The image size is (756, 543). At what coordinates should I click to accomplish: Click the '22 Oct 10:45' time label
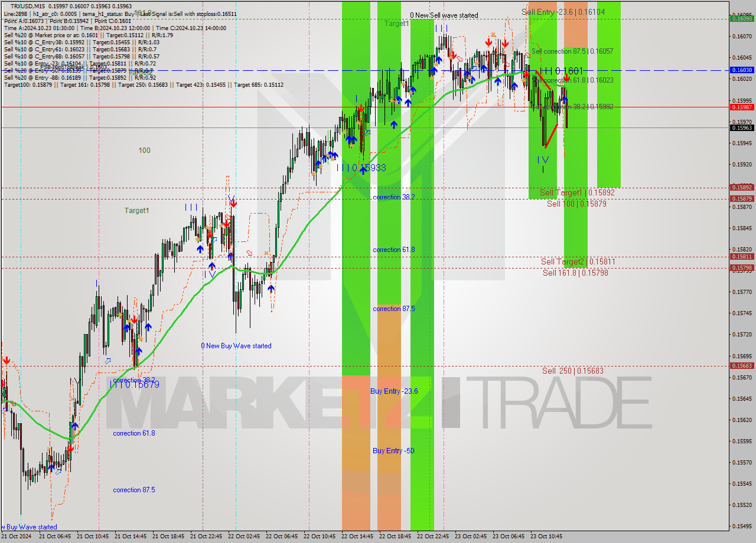coord(320,537)
